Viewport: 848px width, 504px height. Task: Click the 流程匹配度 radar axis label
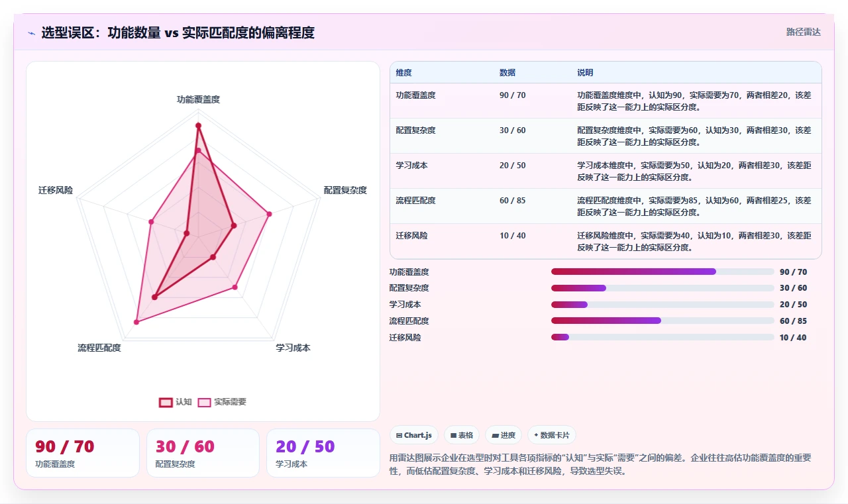point(99,348)
